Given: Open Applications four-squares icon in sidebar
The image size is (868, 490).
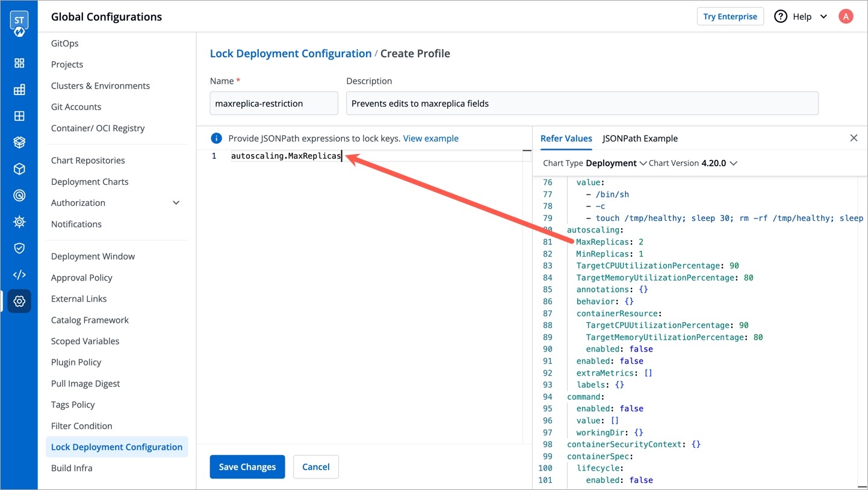Looking at the screenshot, I should click(x=19, y=63).
